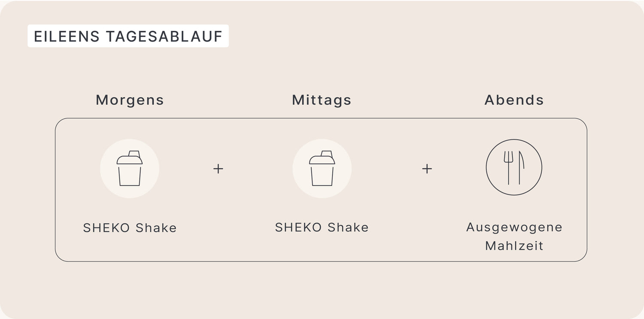This screenshot has width=644, height=319.
Task: Click the word EILEENS in the title
Action: (67, 36)
